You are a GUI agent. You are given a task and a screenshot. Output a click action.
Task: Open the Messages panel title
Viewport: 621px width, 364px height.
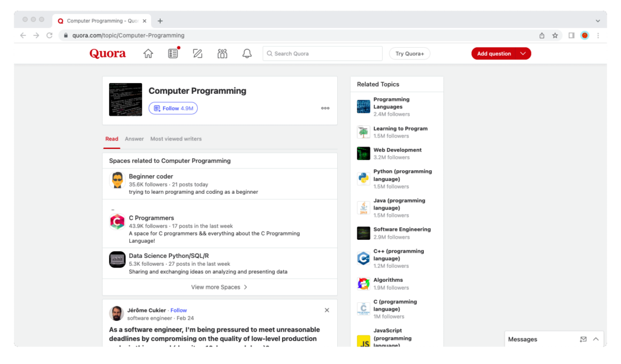click(522, 339)
